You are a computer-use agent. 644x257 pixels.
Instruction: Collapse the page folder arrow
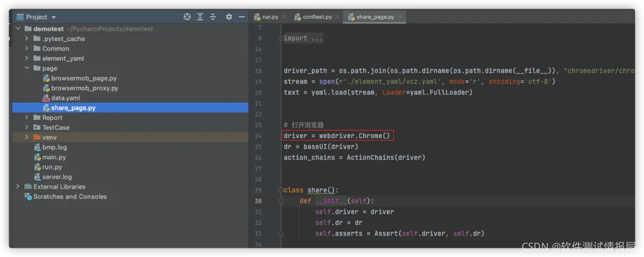point(27,68)
